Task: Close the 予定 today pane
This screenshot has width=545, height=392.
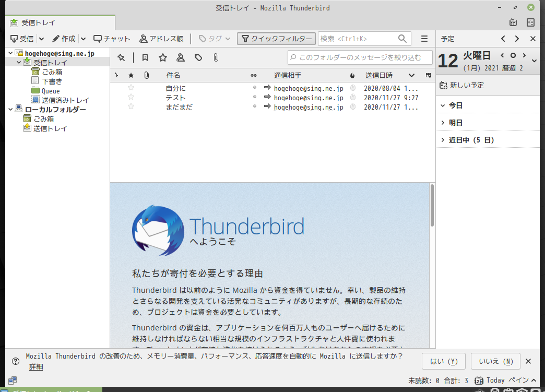Action: [533, 39]
